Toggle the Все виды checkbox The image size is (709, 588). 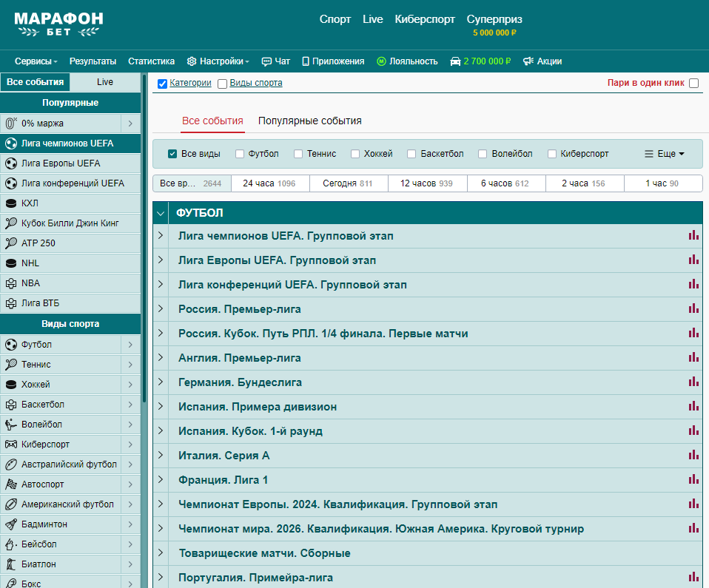click(172, 154)
